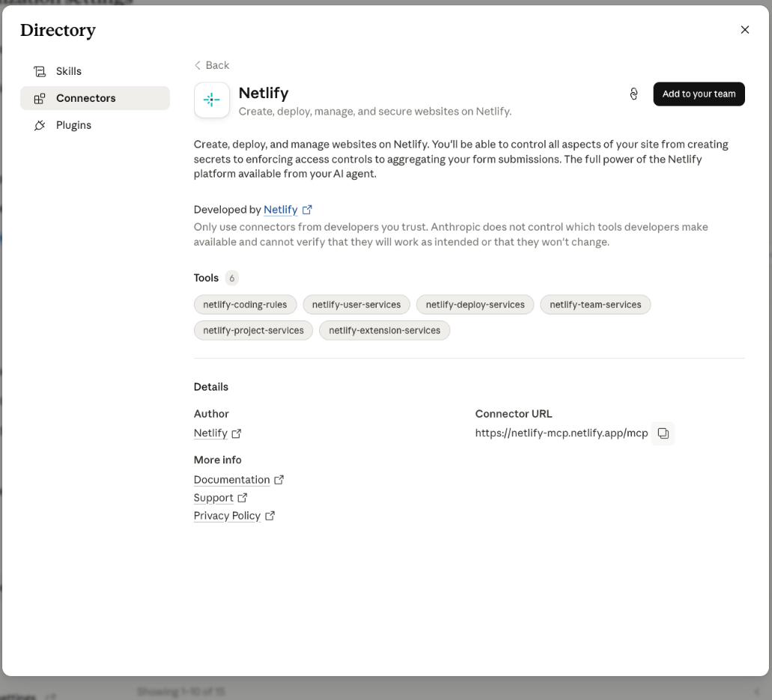Go Back to the connectors list
Screen dimensions: 772x700
tap(212, 65)
